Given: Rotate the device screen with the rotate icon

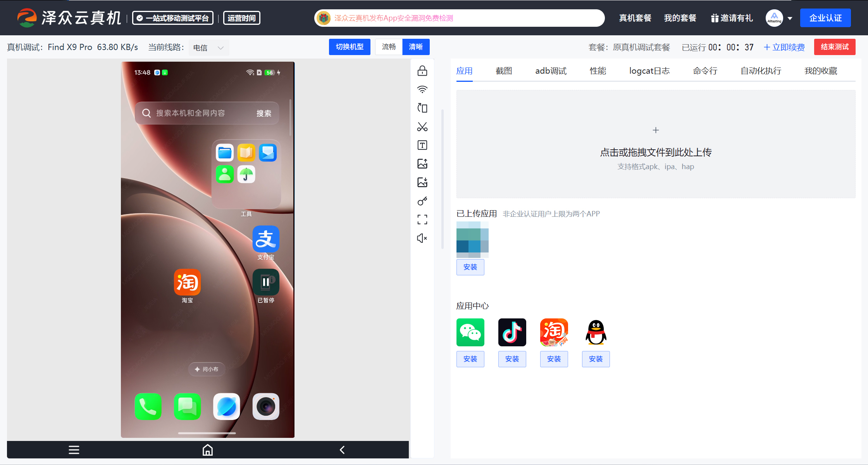Looking at the screenshot, I should pyautogui.click(x=422, y=108).
